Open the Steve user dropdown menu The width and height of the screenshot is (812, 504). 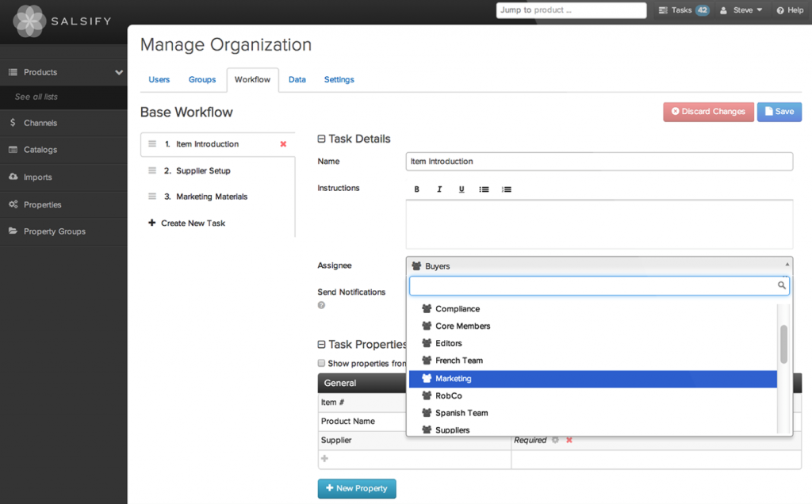point(741,10)
